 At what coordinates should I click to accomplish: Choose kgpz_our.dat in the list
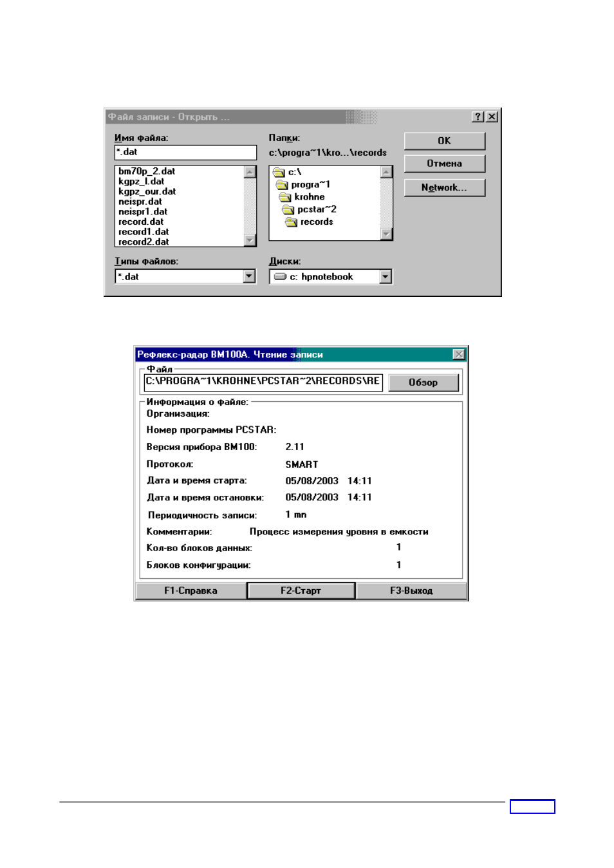[147, 191]
